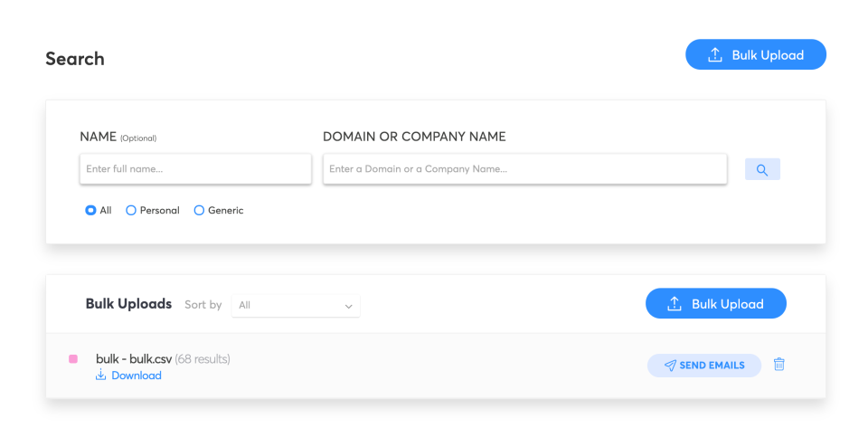The height and width of the screenshot is (447, 868).
Task: Click the trash icon for bulk.csv
Action: tap(779, 365)
